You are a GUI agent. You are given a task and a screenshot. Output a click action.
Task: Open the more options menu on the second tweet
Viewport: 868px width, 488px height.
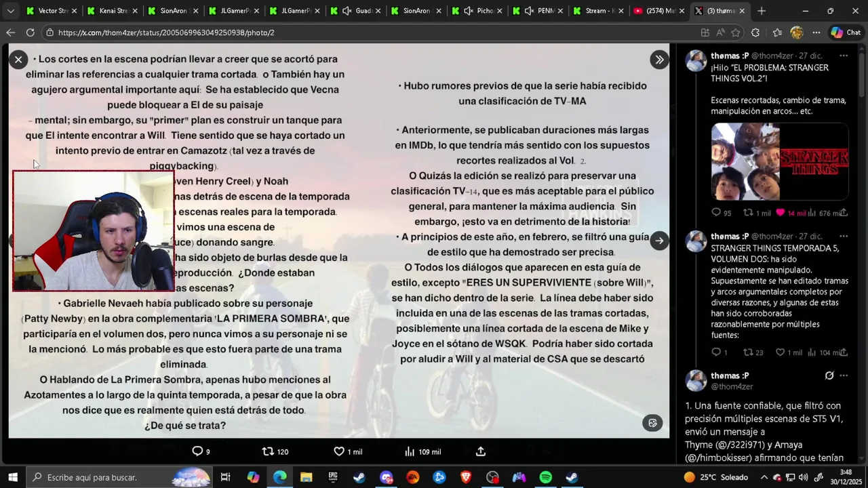point(844,236)
